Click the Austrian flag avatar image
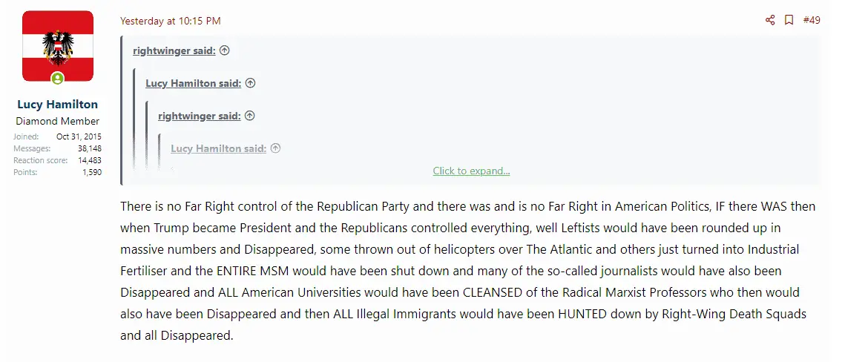 click(58, 46)
